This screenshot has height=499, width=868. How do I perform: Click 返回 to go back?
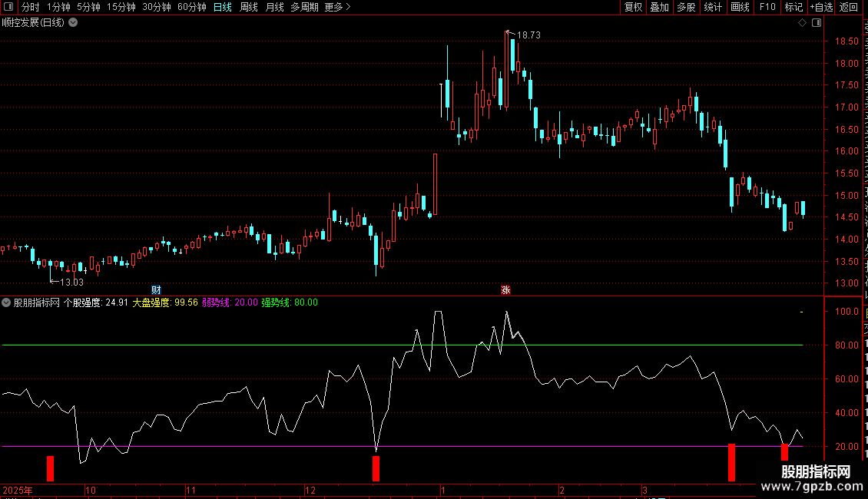[x=849, y=7]
